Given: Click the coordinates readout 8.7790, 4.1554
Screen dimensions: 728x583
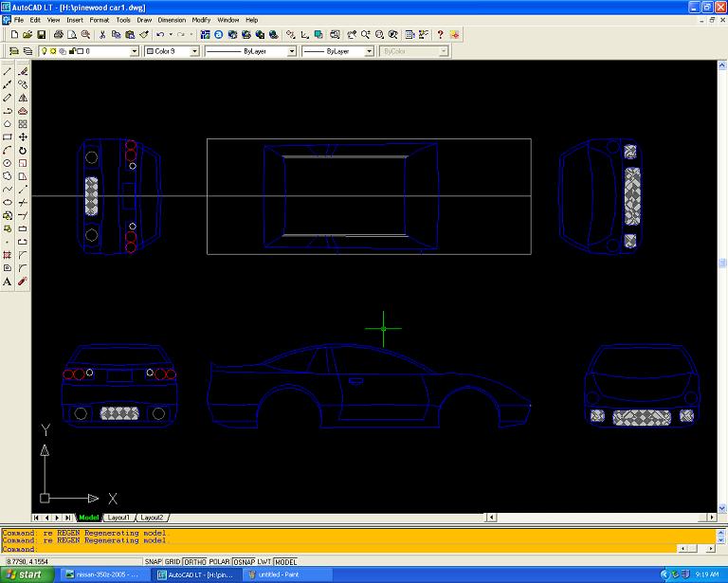Looking at the screenshot, I should (27, 561).
